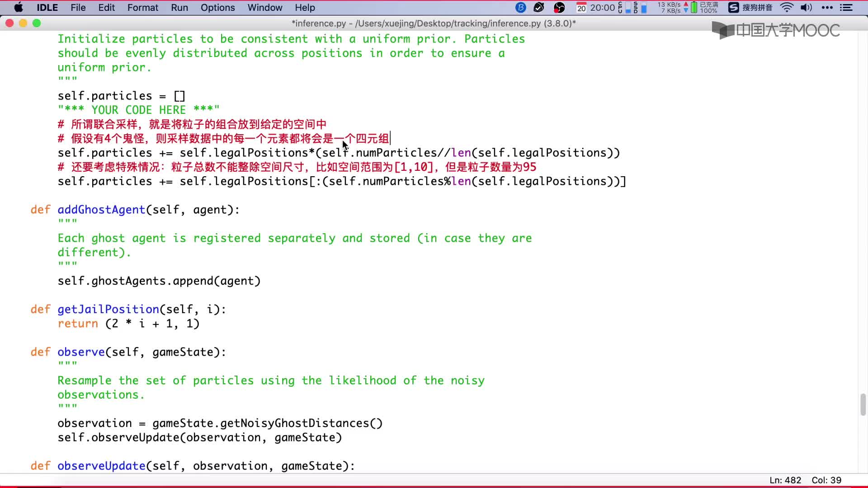Click the 'YOUR CODE HERE' string line
The image size is (868, 488).
click(138, 110)
